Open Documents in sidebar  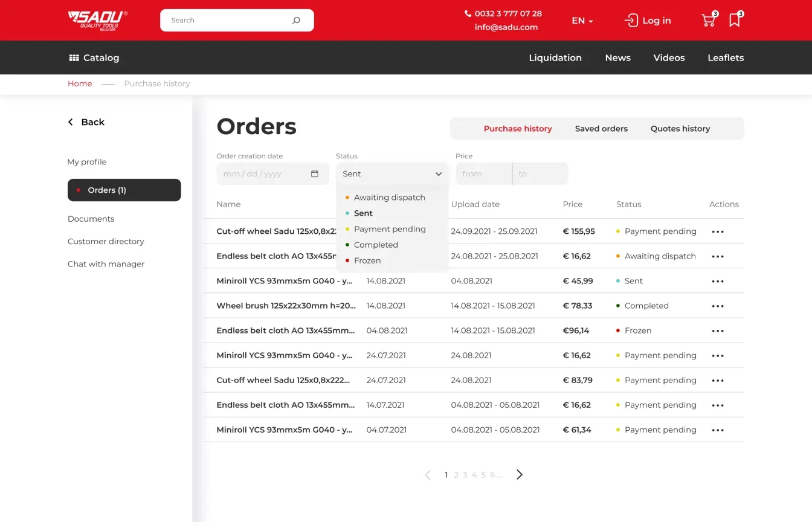tap(91, 219)
